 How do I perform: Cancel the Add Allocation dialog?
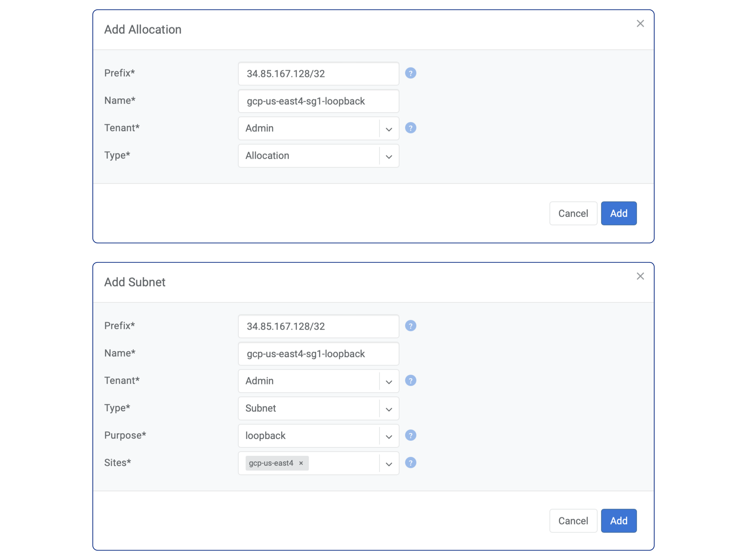[573, 213]
